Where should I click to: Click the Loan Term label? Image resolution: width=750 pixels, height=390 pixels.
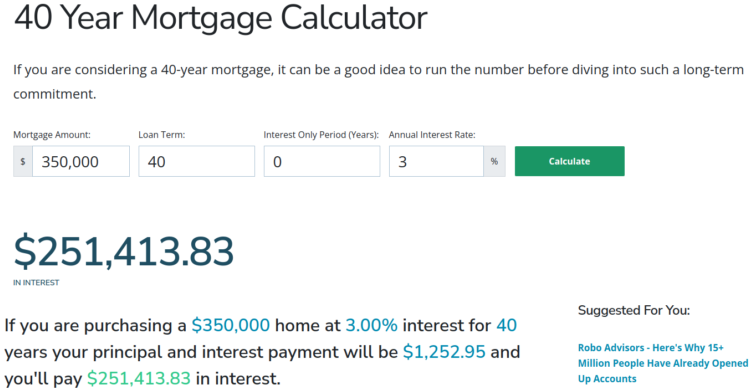point(162,135)
